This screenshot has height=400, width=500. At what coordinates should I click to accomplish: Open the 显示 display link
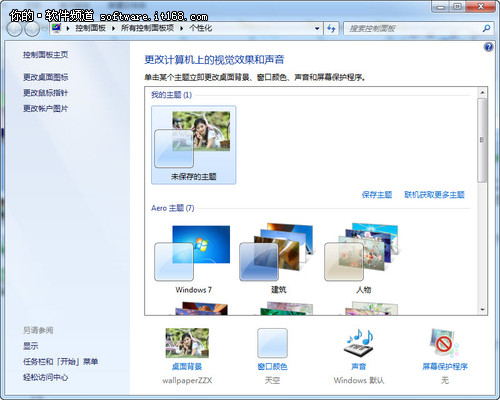tap(30, 346)
